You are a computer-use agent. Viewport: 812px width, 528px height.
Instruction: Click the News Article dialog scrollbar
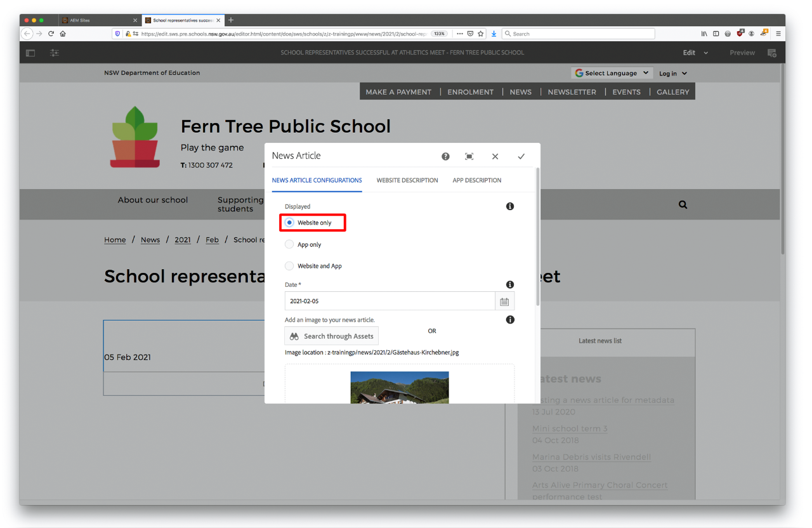(x=538, y=236)
